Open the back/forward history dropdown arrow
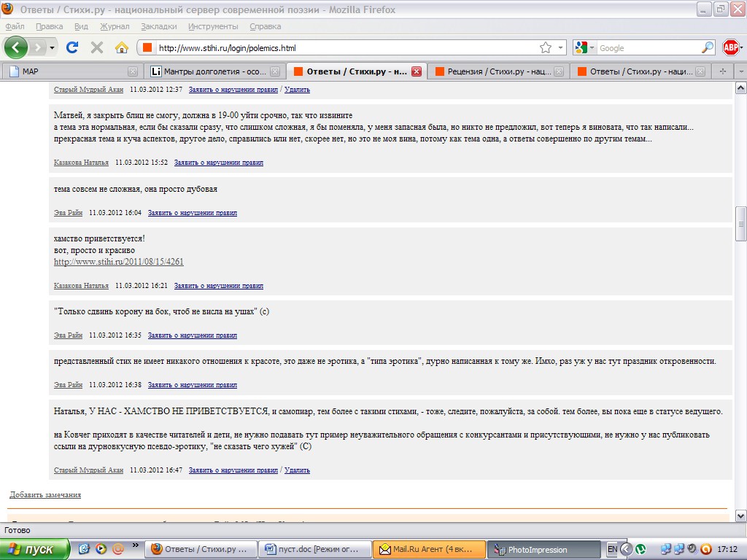The height and width of the screenshot is (560, 747). pyautogui.click(x=52, y=48)
